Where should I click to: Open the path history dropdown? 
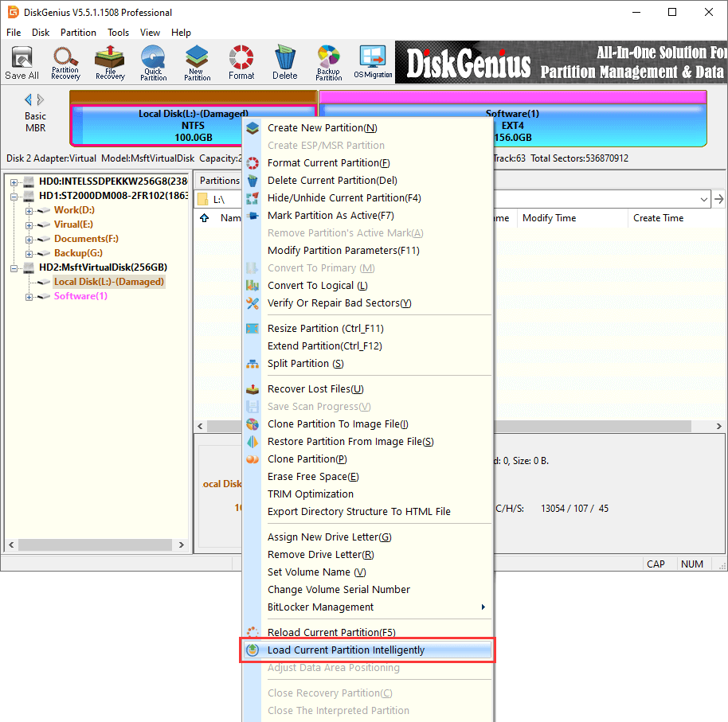(x=704, y=200)
